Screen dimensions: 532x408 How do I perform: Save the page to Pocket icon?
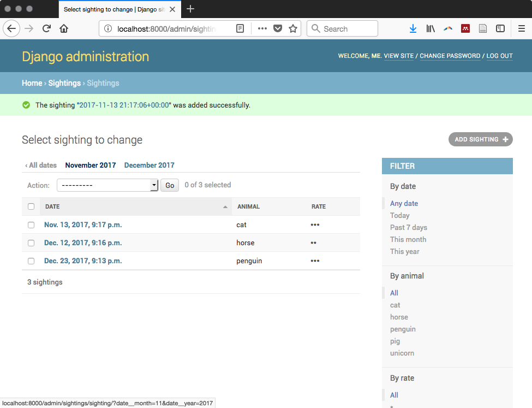[x=278, y=29]
